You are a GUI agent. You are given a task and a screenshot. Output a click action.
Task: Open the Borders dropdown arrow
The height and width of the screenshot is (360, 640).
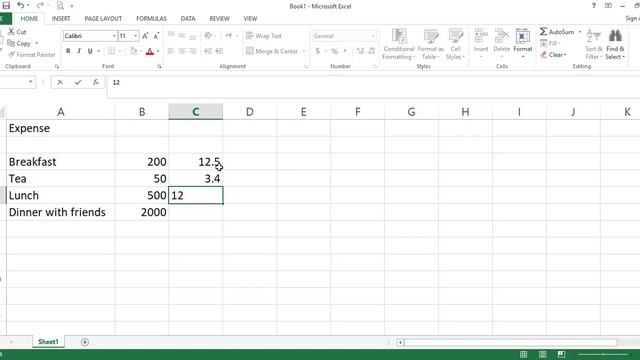(x=120, y=51)
